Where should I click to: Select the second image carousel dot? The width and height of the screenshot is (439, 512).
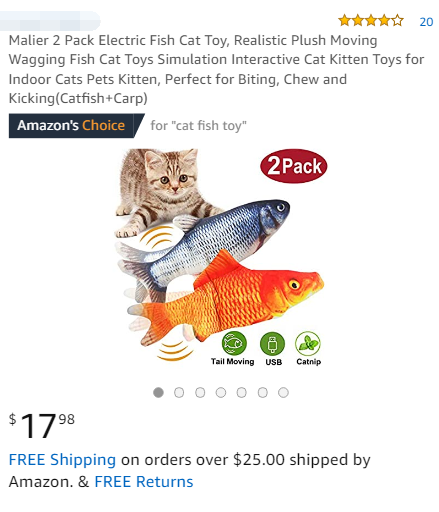tap(179, 392)
